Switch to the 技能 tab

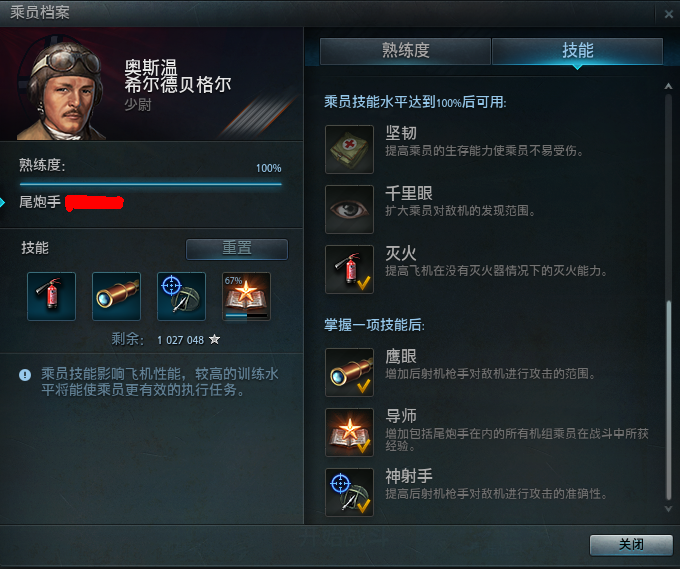(x=577, y=51)
